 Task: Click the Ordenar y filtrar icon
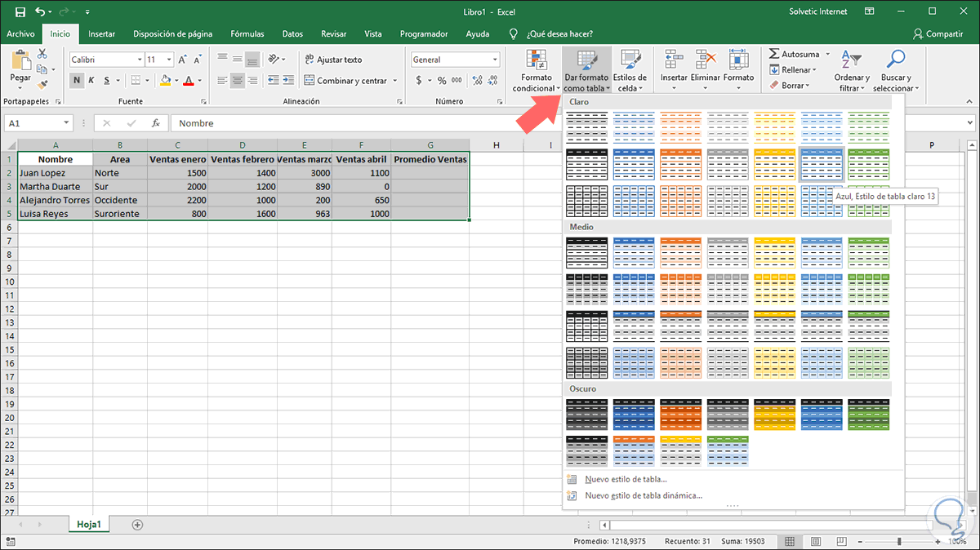(852, 60)
